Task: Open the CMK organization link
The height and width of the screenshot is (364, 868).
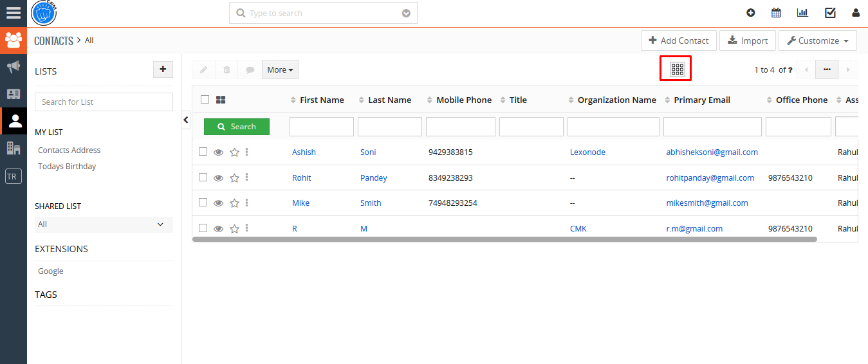Action: coord(578,228)
